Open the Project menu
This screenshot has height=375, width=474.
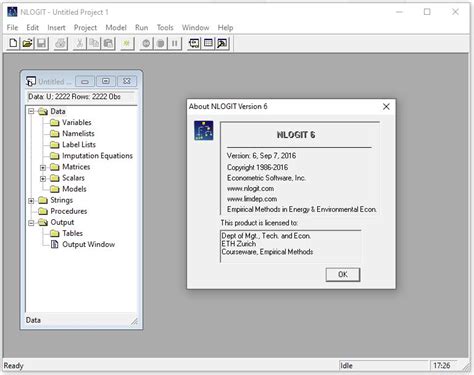(85, 28)
